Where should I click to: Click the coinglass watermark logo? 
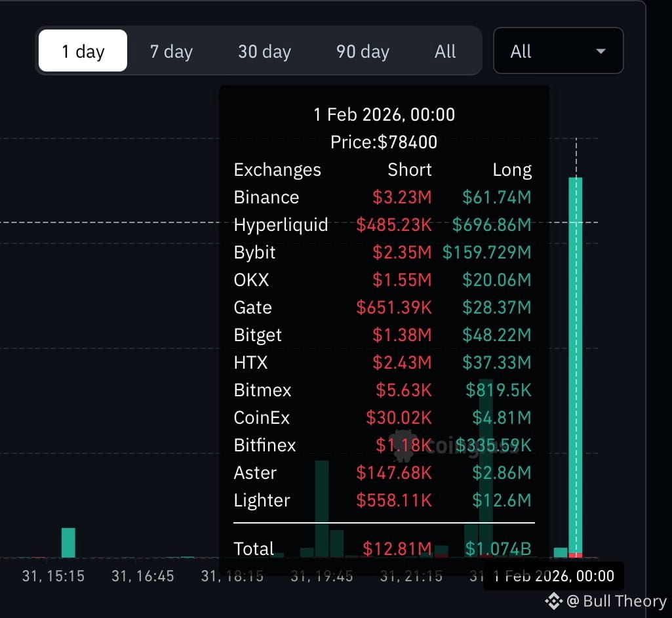[x=403, y=444]
